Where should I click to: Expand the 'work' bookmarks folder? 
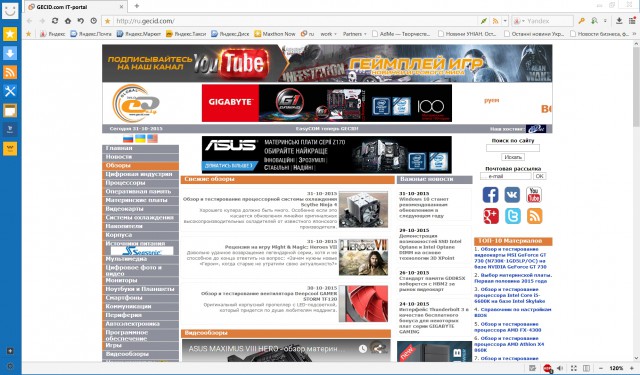click(328, 34)
